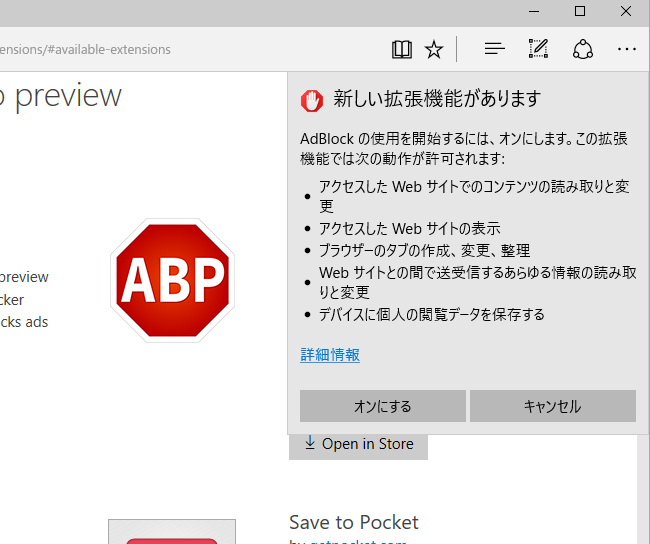Viewport: 650px width, 544px height.
Task: Close the Edge browser window
Action: 626,11
